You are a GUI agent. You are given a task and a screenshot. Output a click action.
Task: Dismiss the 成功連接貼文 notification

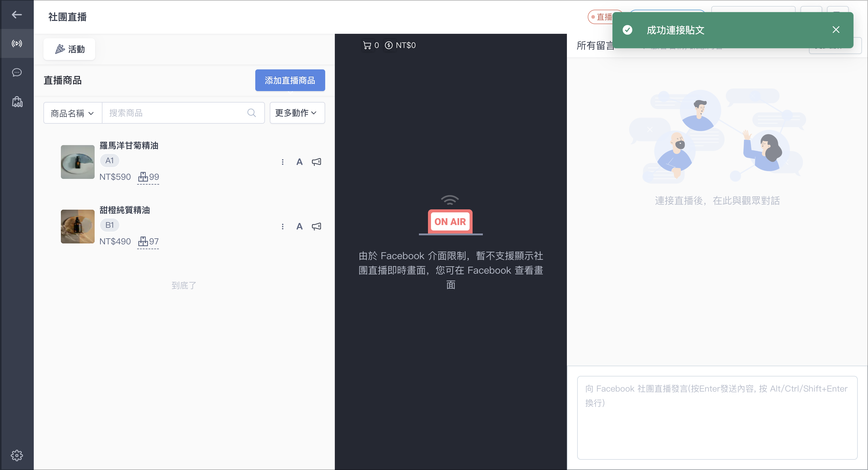click(x=836, y=30)
